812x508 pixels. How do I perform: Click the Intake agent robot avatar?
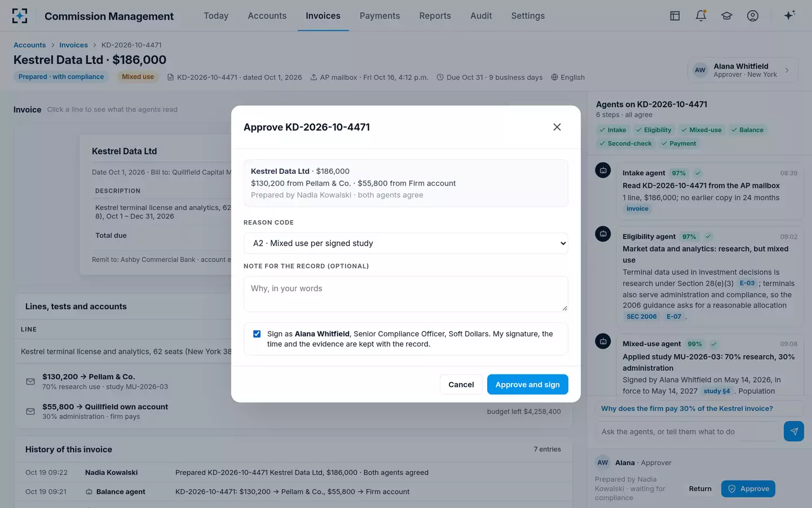[x=603, y=170]
